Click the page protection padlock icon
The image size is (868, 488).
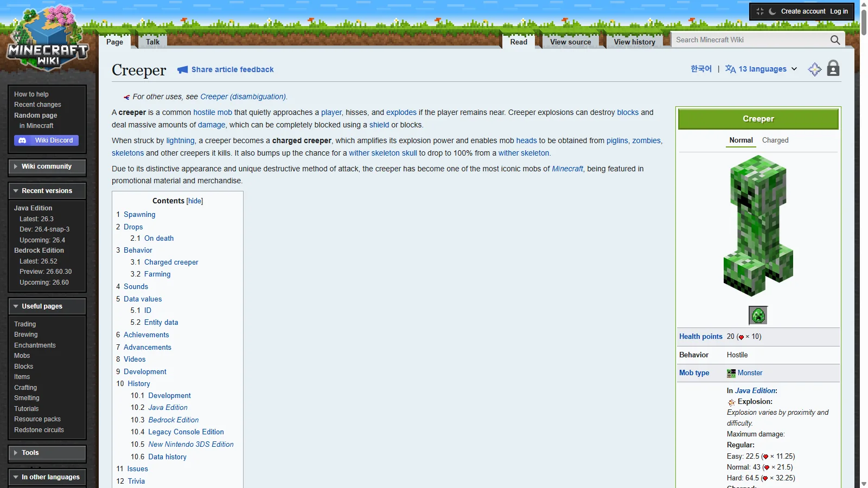(x=833, y=68)
